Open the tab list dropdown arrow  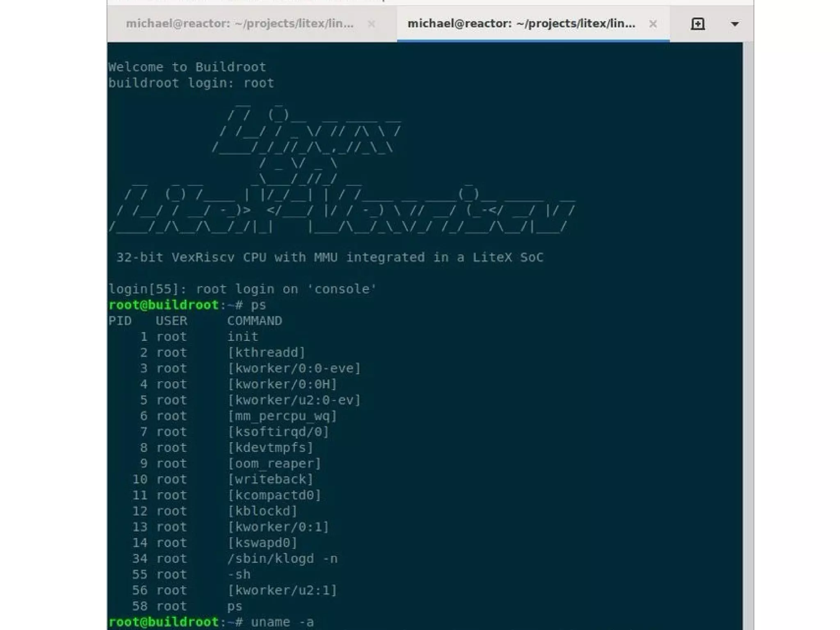click(x=735, y=24)
